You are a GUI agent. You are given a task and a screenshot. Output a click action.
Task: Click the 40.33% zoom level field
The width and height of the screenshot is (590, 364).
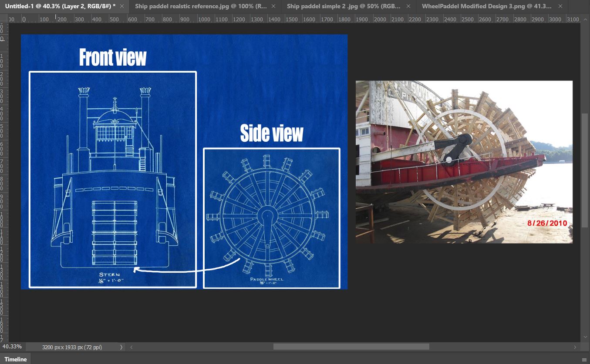point(12,347)
